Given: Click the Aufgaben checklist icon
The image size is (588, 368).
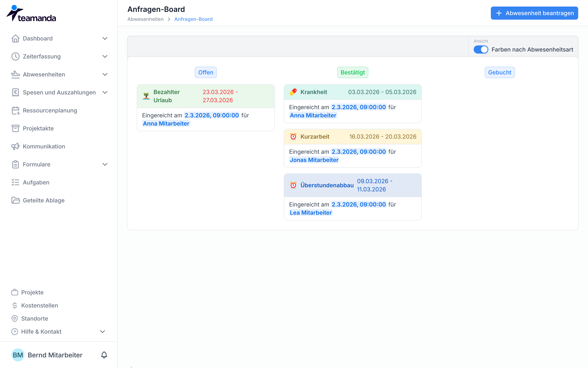Looking at the screenshot, I should 16,183.
